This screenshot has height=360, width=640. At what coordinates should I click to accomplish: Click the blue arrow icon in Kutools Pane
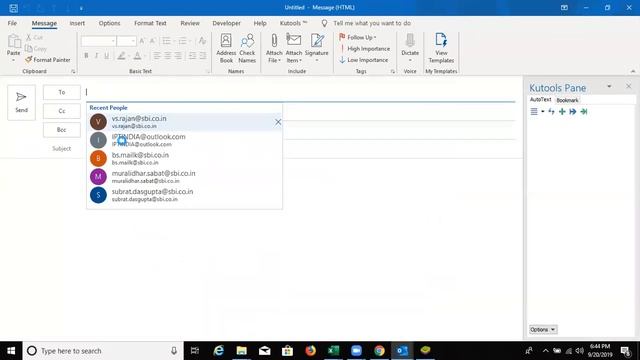[x=573, y=111]
